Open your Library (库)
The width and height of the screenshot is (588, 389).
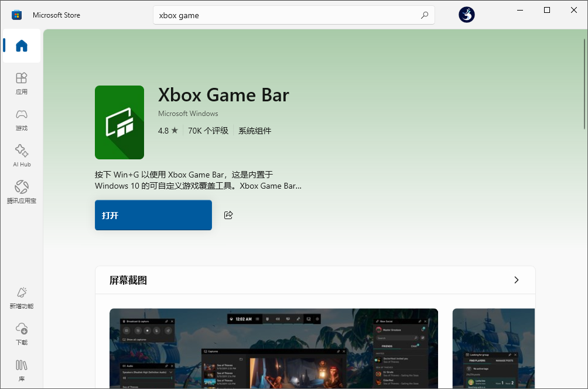click(21, 371)
